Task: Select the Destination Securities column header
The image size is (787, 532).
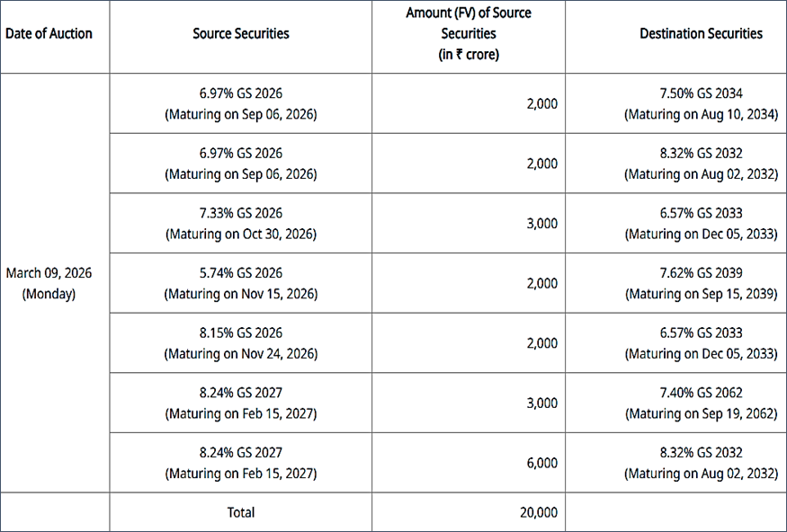Action: pyautogui.click(x=701, y=34)
